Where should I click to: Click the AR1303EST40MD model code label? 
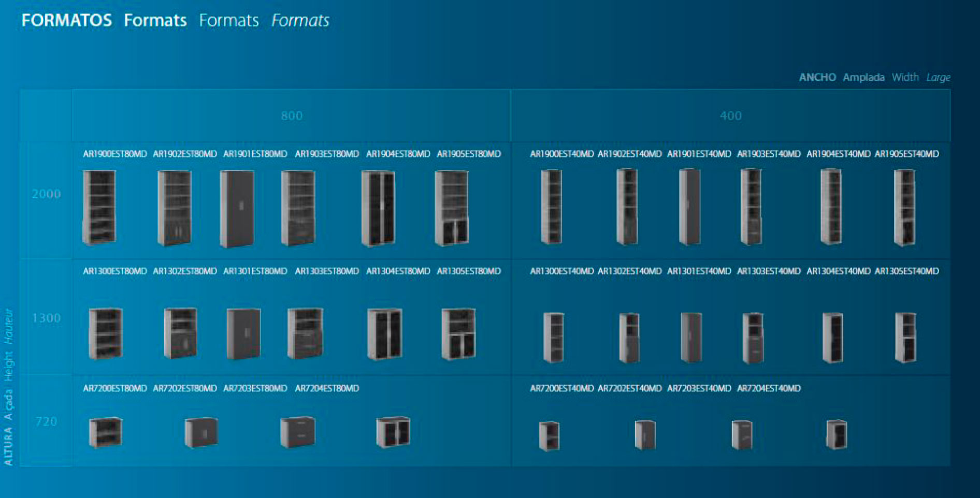pyautogui.click(x=769, y=271)
